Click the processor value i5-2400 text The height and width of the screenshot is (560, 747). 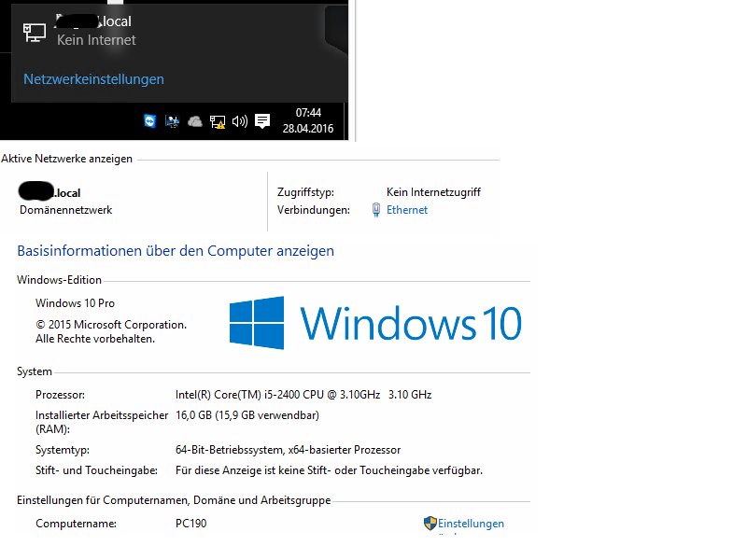303,395
